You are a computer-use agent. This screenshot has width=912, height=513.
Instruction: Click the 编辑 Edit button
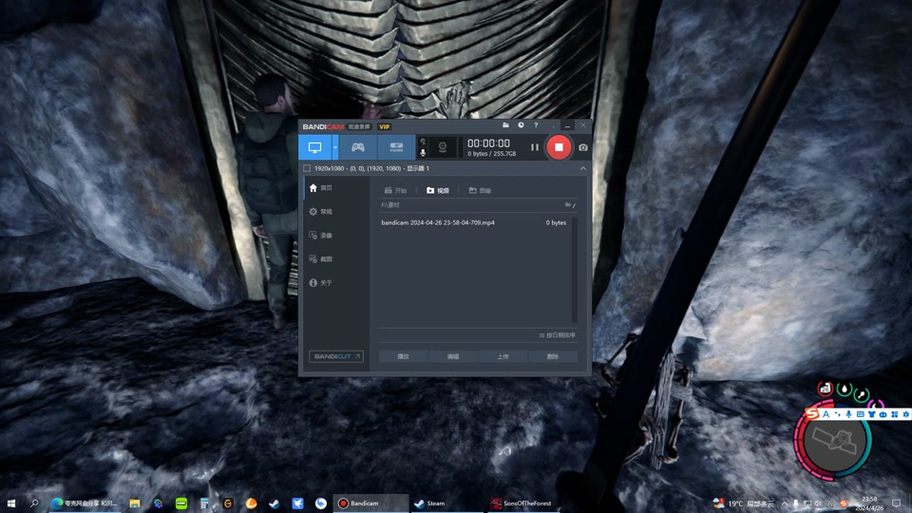coord(453,357)
